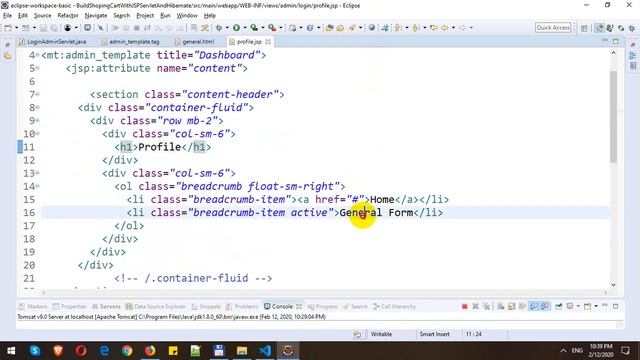The width and height of the screenshot is (640, 360).
Task: Open the Open Console dropdown arrow
Action: click(596, 306)
